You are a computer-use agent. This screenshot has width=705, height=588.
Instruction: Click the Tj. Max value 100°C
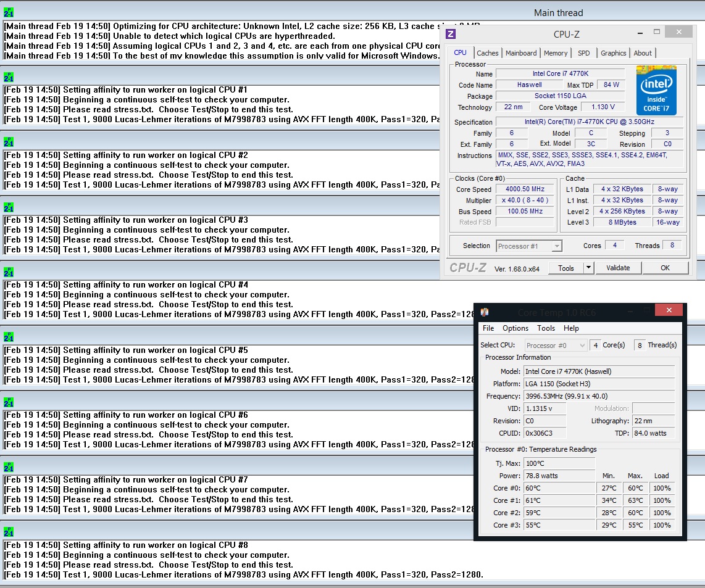(x=559, y=463)
